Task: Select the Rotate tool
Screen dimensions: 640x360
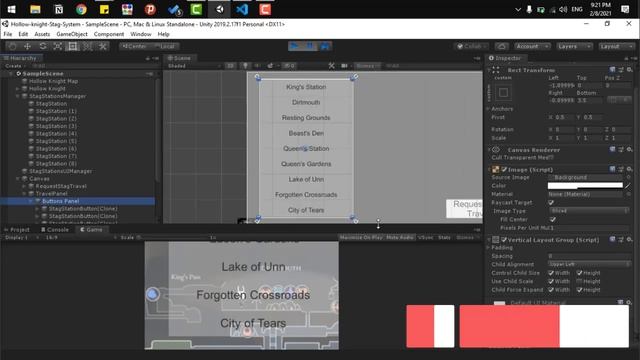Action: 42,47
